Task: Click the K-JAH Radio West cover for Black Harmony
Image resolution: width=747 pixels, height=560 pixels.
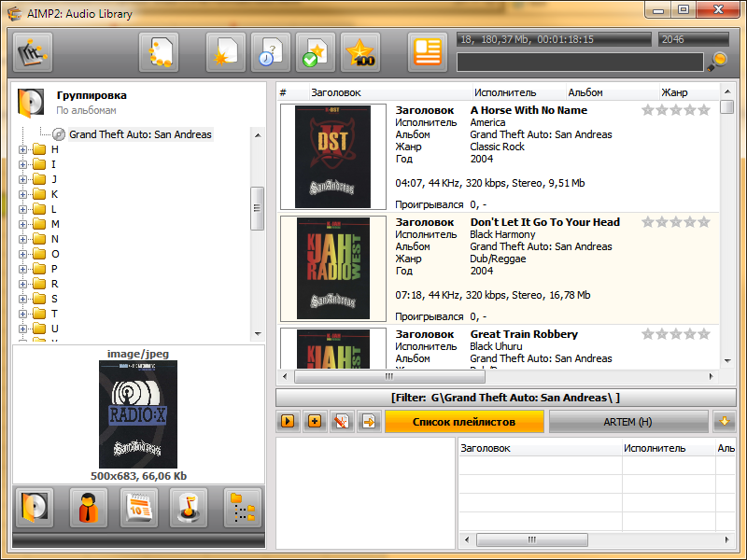Action: pyautogui.click(x=333, y=269)
